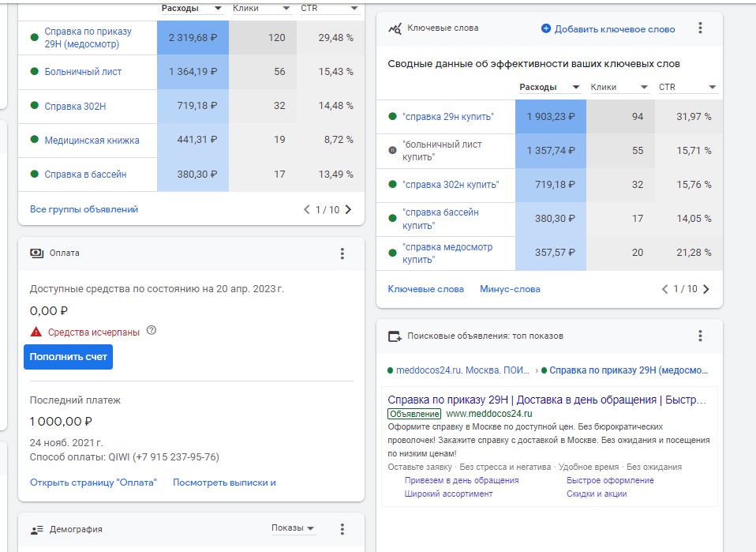Open the Оплата card three-dot menu

pos(342,253)
